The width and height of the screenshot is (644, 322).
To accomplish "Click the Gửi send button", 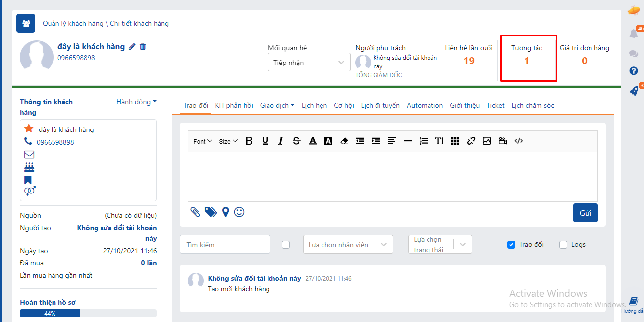I will [585, 213].
